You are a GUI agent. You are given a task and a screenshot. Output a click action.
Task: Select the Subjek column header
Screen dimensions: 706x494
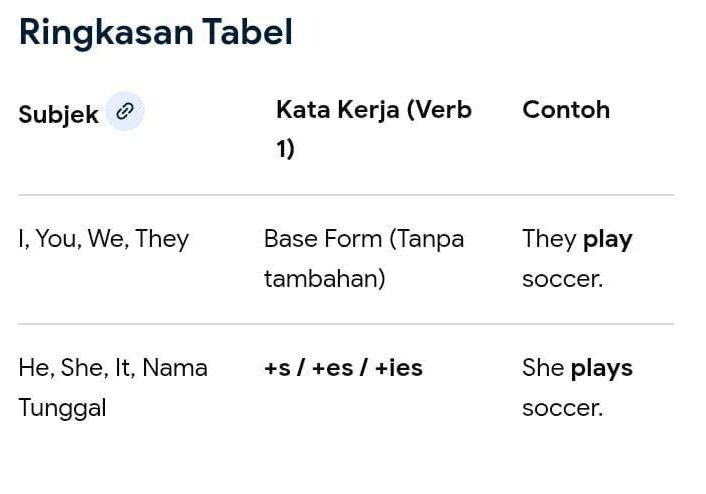click(x=58, y=114)
